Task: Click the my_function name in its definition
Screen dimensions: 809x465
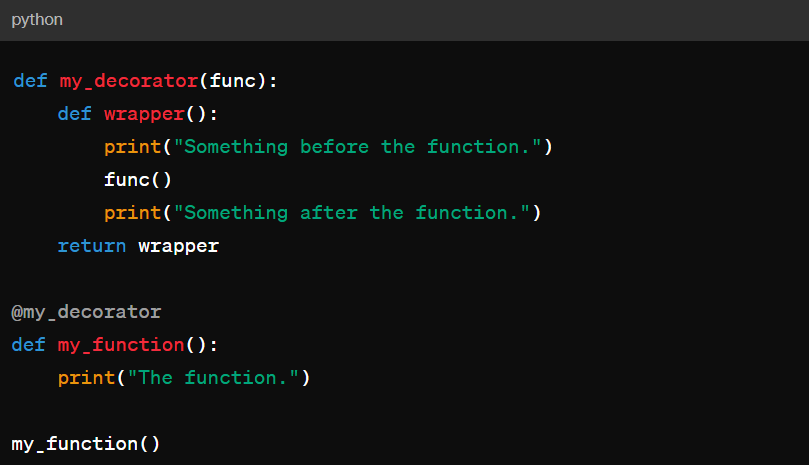Action: [x=121, y=345]
